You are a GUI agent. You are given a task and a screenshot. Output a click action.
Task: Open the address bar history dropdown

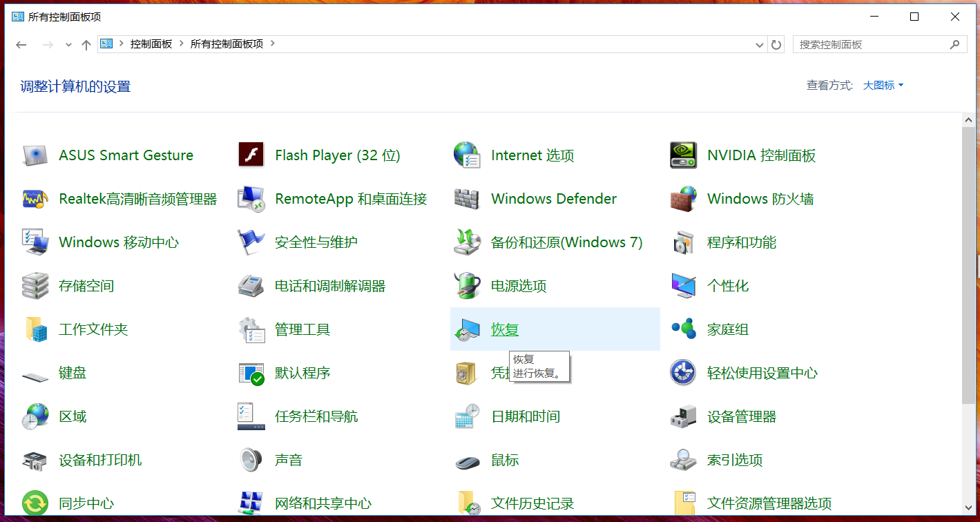[759, 43]
